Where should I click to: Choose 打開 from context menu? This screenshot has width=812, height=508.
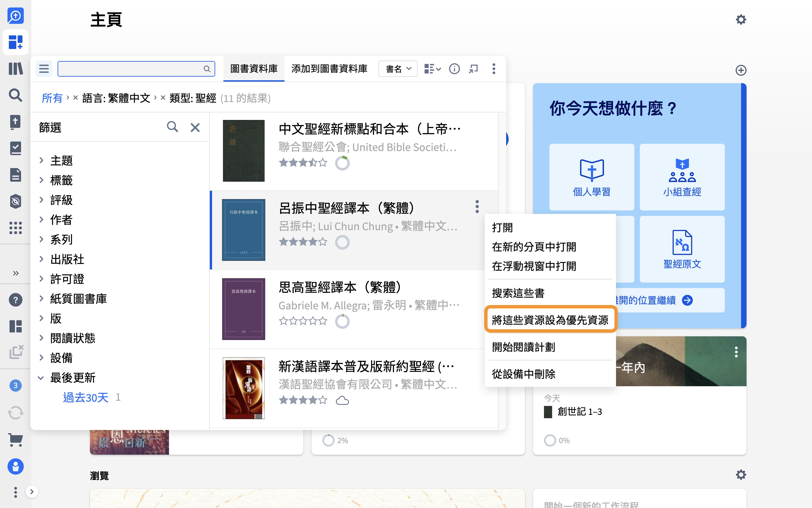pos(550,227)
